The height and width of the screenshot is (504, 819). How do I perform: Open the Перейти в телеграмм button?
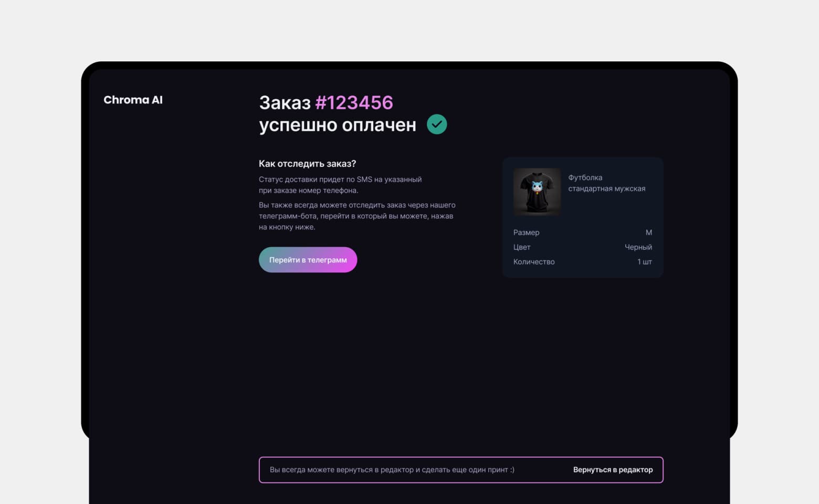[308, 260]
